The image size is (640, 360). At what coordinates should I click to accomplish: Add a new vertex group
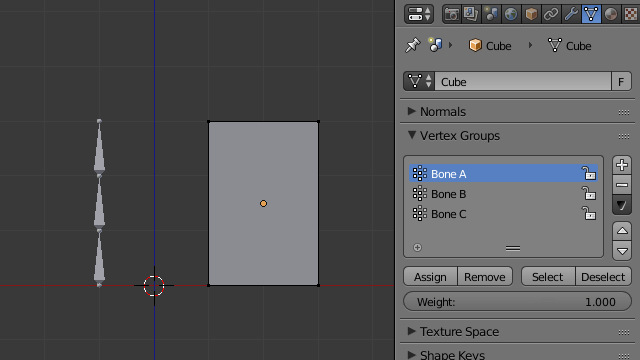622,165
